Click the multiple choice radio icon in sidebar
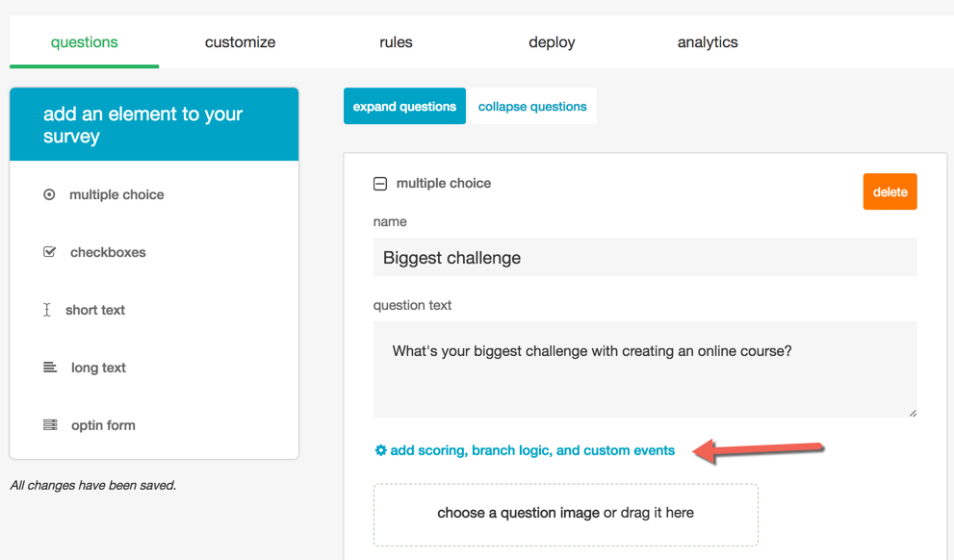 [x=50, y=194]
